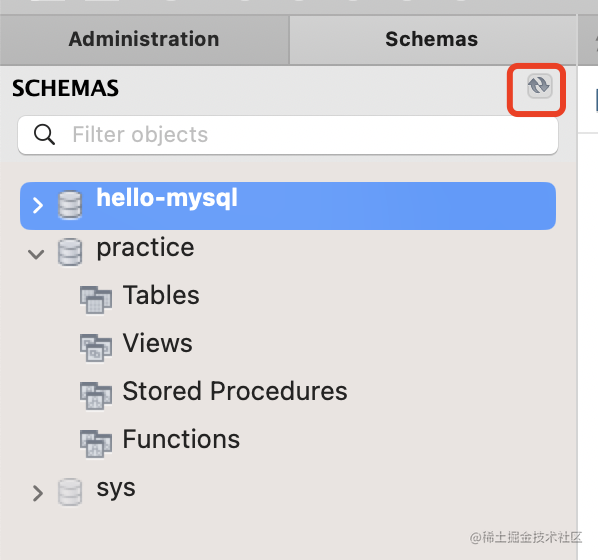This screenshot has height=560, width=598.
Task: Select the Views tree item
Action: click(158, 343)
